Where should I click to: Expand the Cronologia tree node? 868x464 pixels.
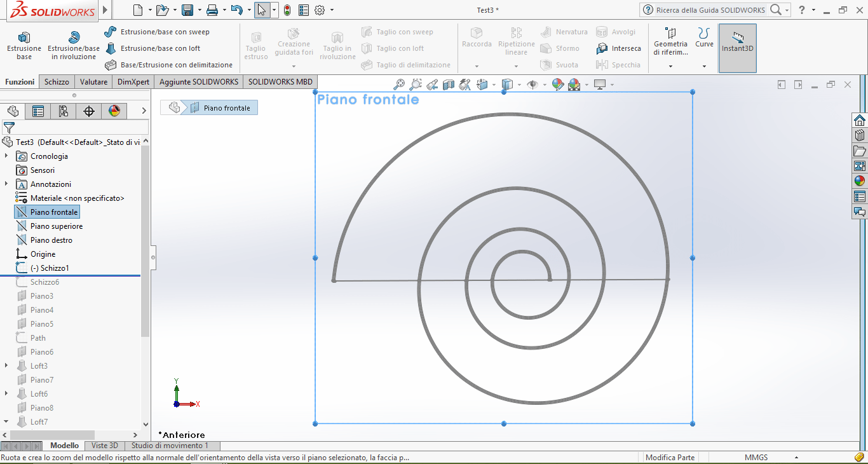5,156
